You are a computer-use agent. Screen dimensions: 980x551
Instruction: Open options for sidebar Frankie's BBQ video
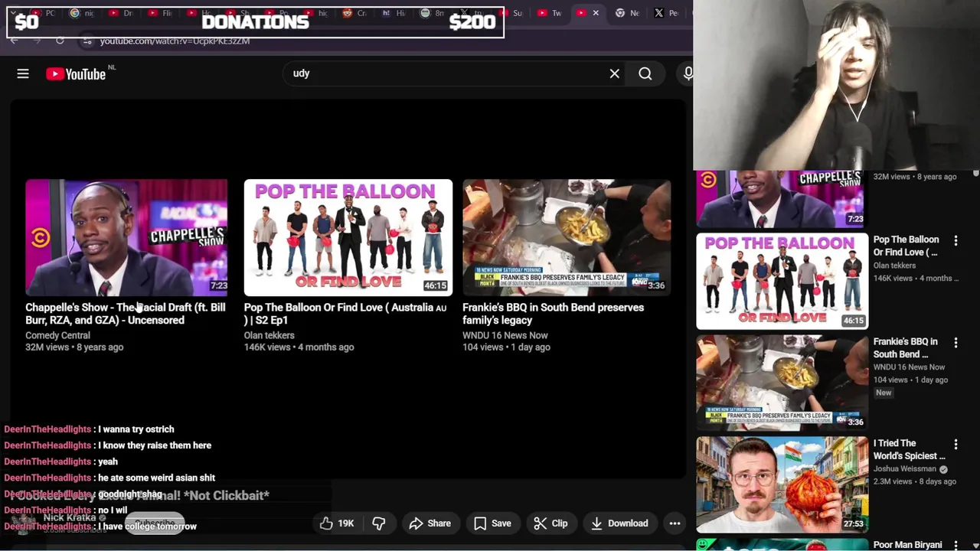(x=955, y=342)
